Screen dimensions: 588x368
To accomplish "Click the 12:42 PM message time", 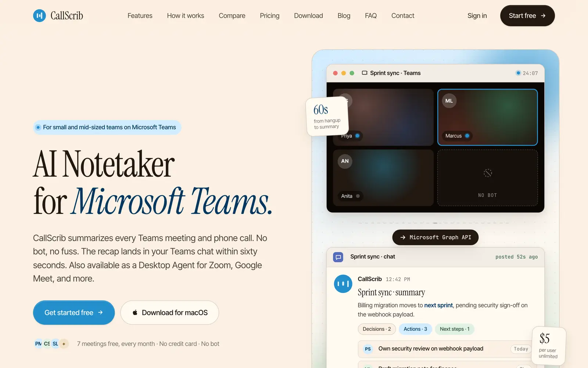I will click(398, 279).
